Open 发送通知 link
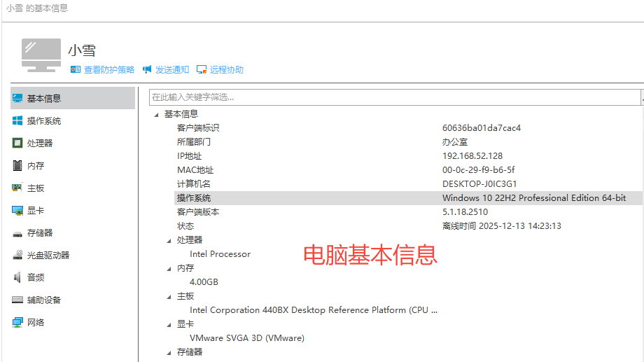This screenshot has height=362, width=644. coord(172,70)
